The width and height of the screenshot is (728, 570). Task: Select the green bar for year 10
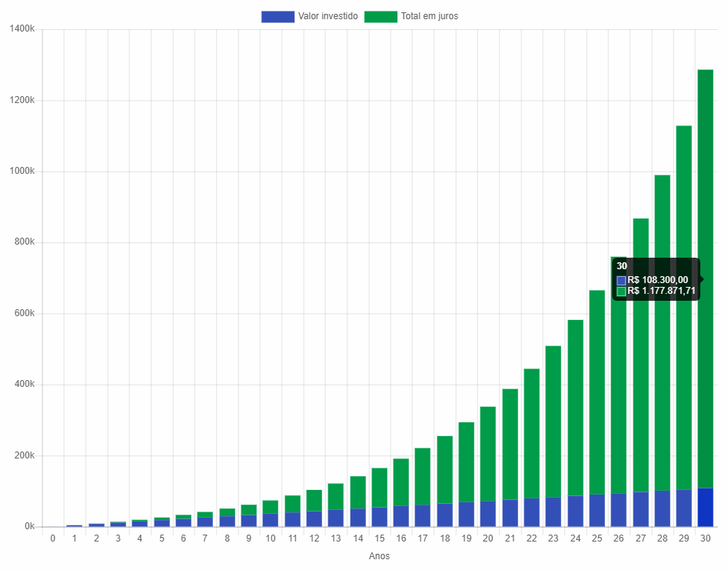point(271,507)
